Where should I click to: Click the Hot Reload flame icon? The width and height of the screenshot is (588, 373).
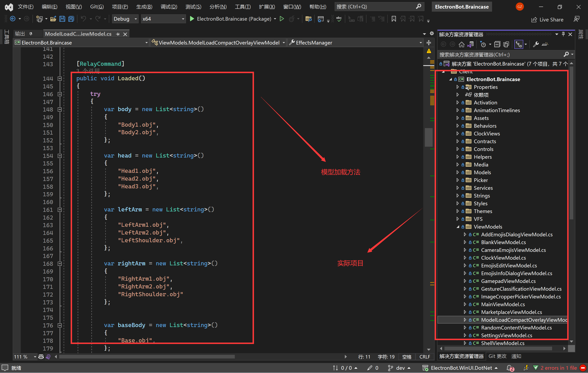point(292,19)
